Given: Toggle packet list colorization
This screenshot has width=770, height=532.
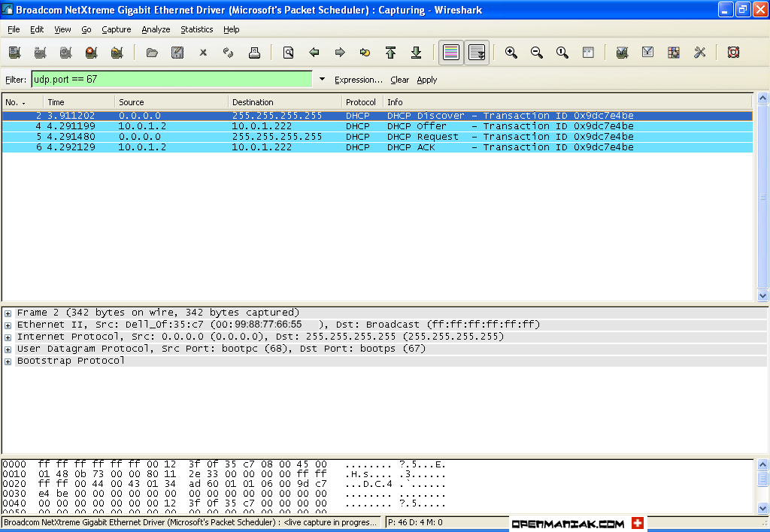Looking at the screenshot, I should pos(451,53).
